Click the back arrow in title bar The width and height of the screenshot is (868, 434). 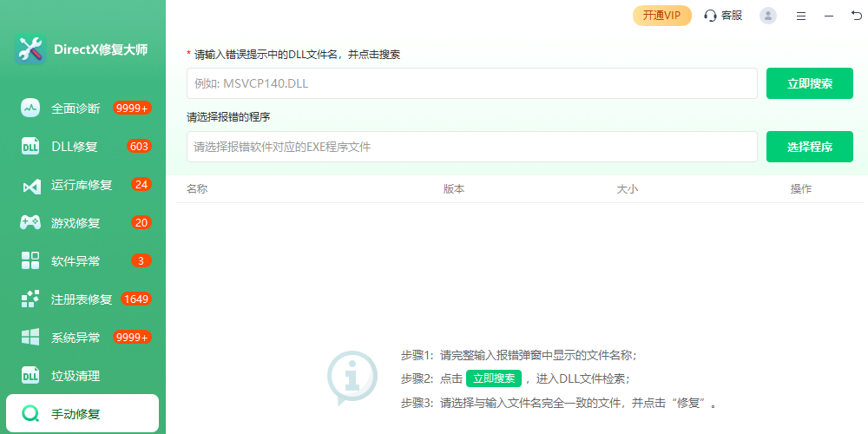point(857,16)
